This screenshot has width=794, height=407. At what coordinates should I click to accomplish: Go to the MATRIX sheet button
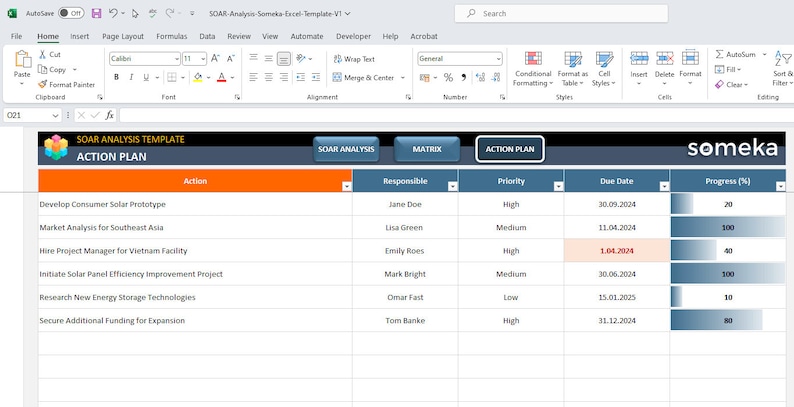coord(427,149)
